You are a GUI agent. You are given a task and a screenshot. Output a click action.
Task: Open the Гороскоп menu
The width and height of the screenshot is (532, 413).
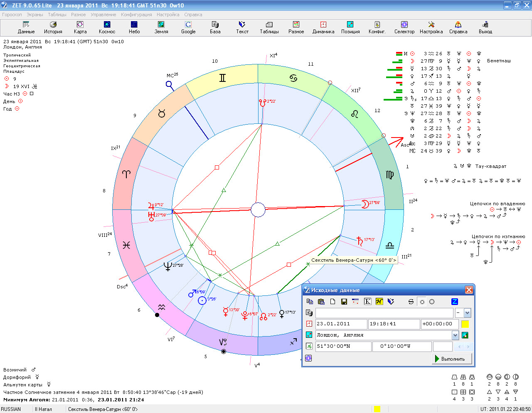click(12, 15)
